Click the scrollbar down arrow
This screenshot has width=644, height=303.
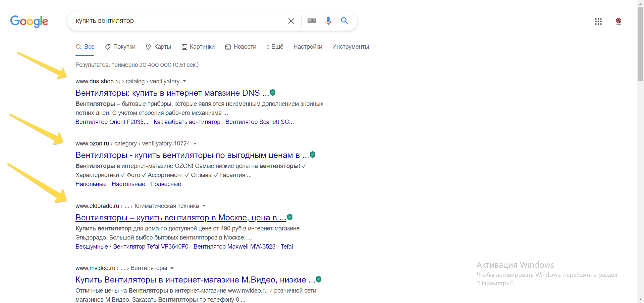(x=641, y=299)
